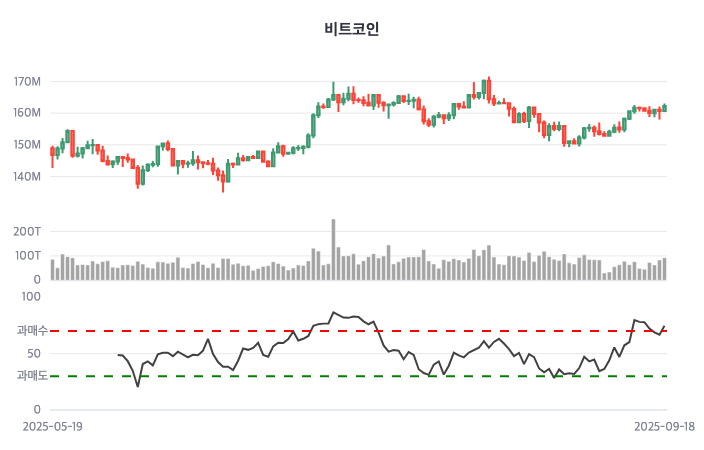Screen dimensions: 704x450
Task: Click the chart title 비트코인
Action: point(352,29)
